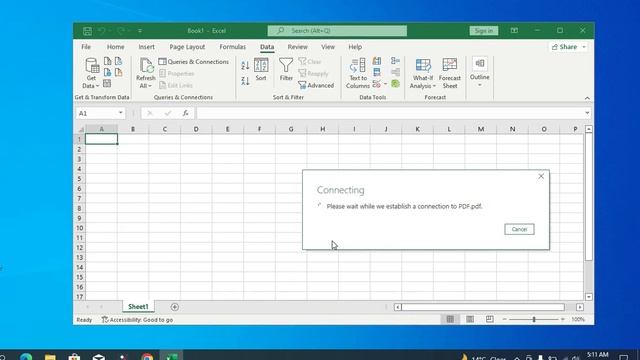Open the Page Layout tab

coord(187,47)
